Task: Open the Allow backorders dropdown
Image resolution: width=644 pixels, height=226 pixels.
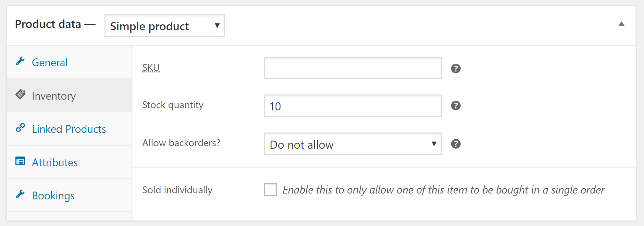Action: [x=353, y=144]
